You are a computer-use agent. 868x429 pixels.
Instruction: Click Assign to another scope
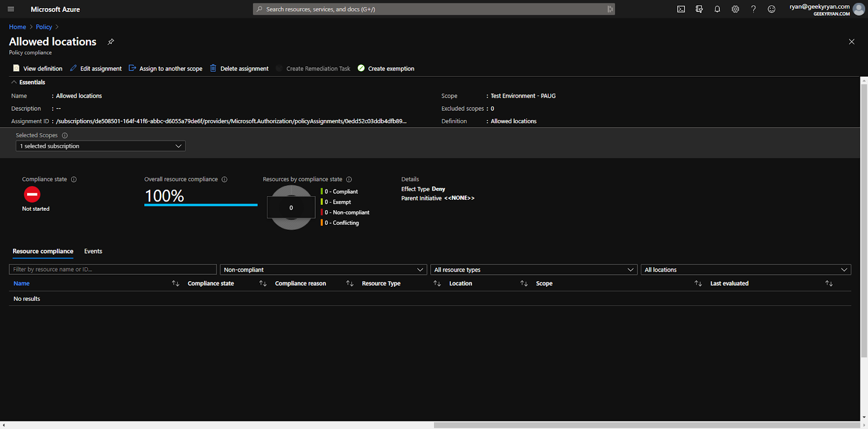[165, 68]
